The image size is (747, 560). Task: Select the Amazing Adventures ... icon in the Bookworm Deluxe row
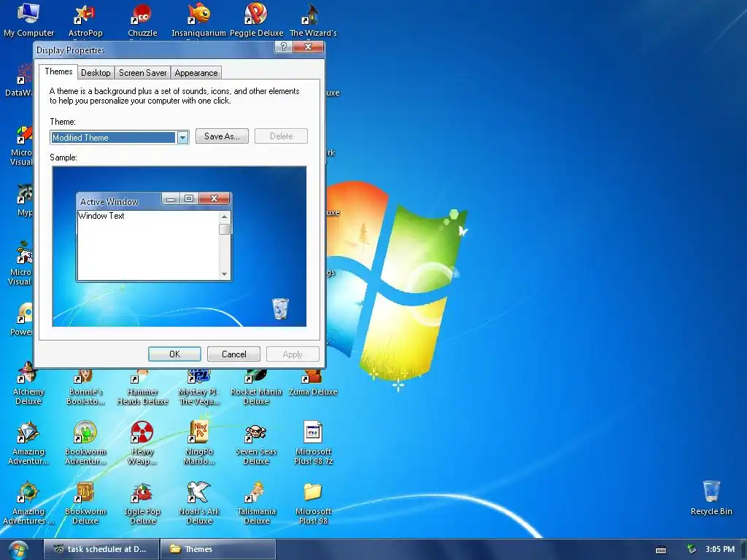pos(28,503)
